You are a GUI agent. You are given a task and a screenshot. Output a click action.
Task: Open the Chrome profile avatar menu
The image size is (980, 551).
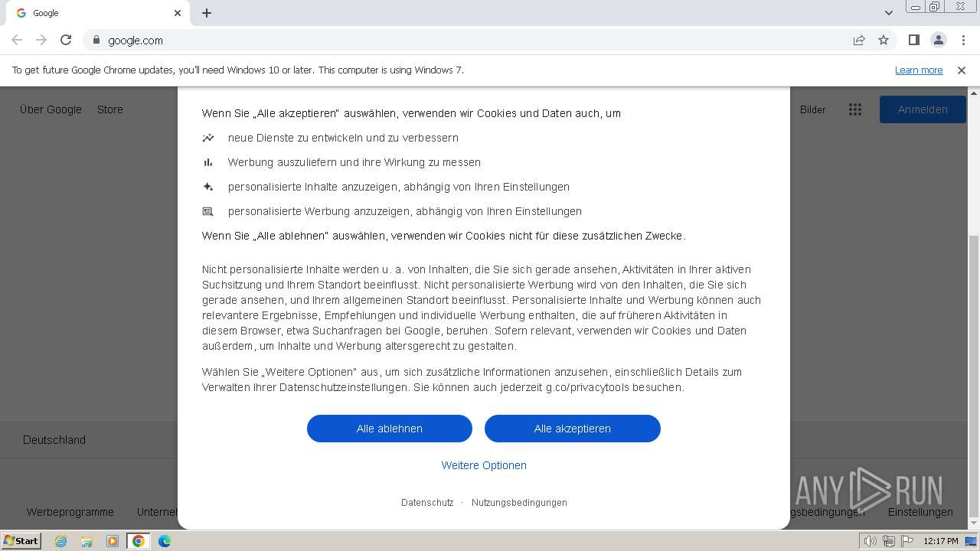point(938,40)
